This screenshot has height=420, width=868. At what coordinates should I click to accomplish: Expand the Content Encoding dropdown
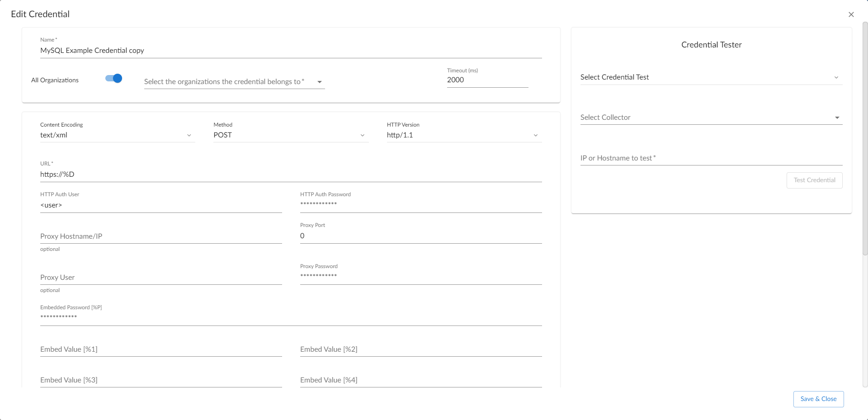tap(117, 135)
